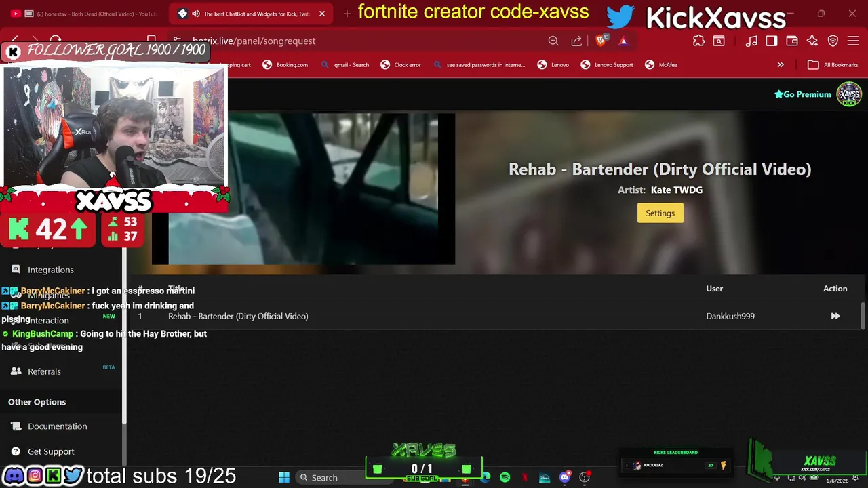Open the Brave VPN shield icon
This screenshot has height=488, width=868.
pos(833,41)
